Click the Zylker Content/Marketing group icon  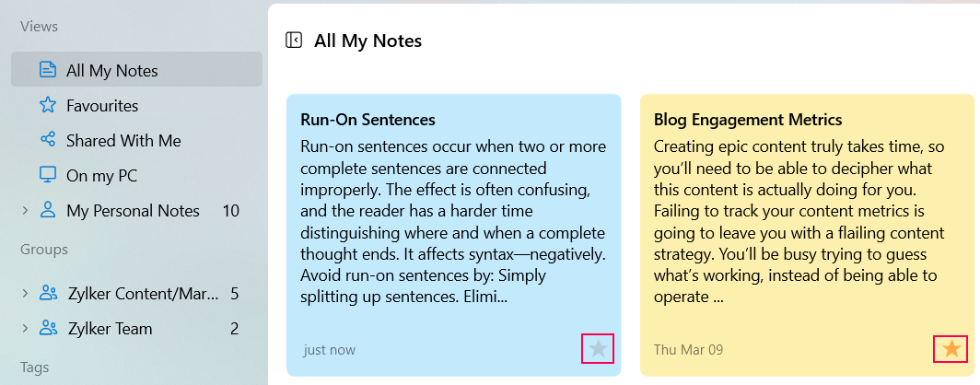tap(48, 293)
